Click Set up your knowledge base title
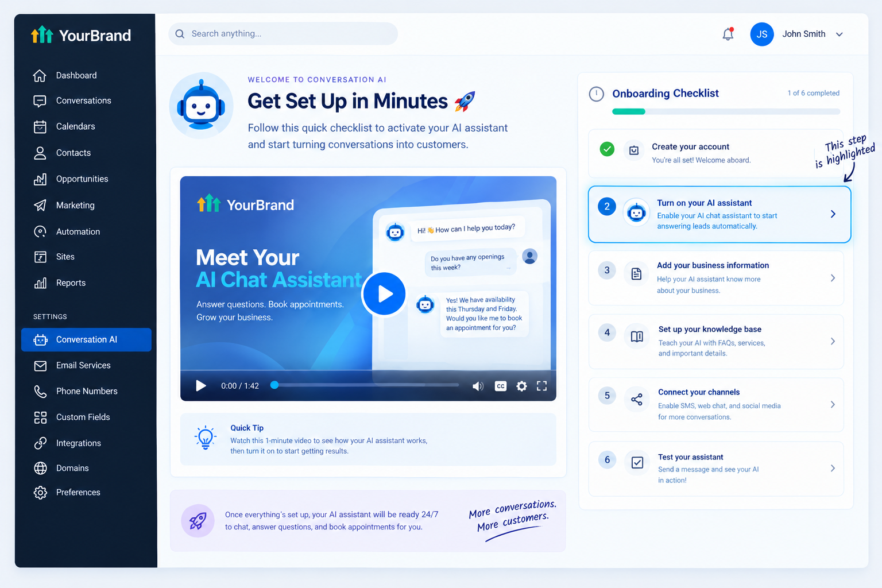 pos(710,329)
